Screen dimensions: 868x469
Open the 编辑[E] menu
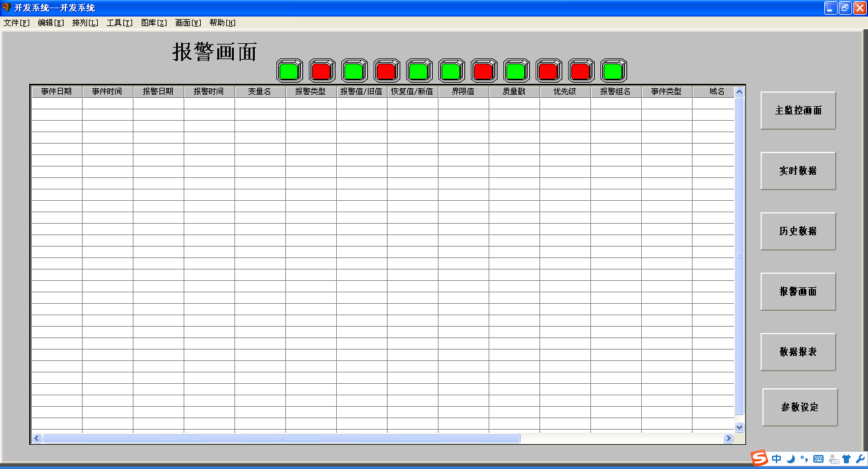tap(51, 23)
